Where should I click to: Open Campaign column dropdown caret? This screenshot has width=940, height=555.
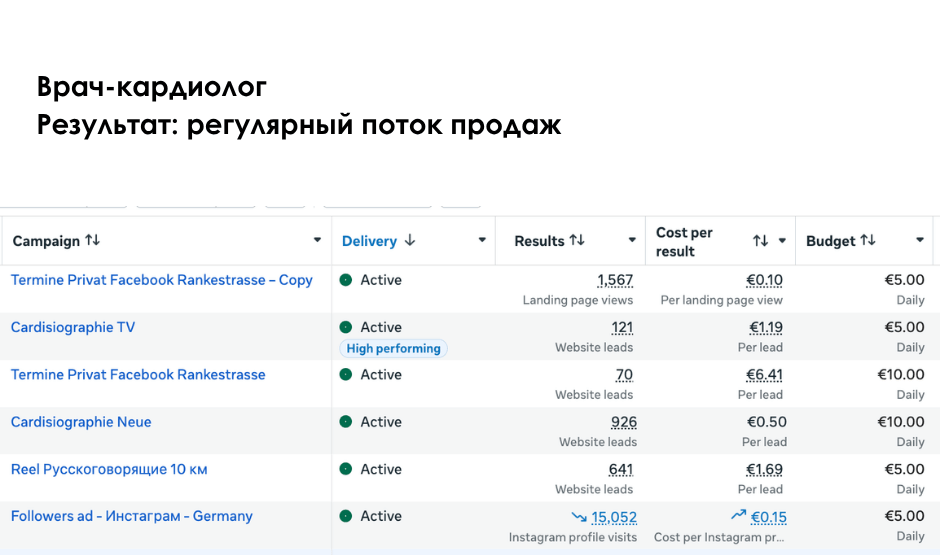click(x=317, y=240)
